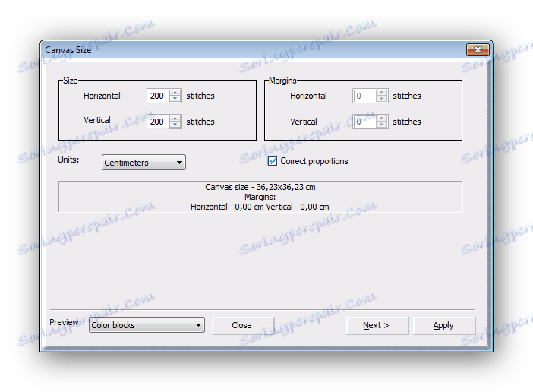Click the Margins Vertical value field
Viewport: 533px width, 392px height.
[364, 122]
